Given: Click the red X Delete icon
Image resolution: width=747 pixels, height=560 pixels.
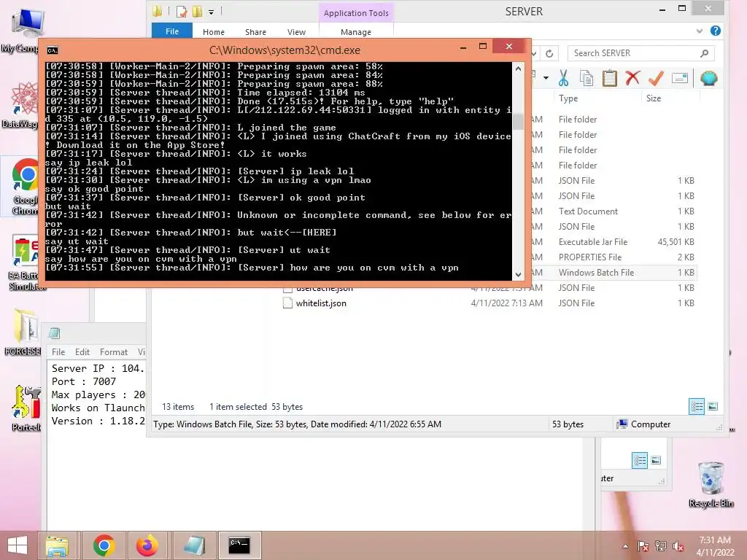Looking at the screenshot, I should tap(632, 78).
